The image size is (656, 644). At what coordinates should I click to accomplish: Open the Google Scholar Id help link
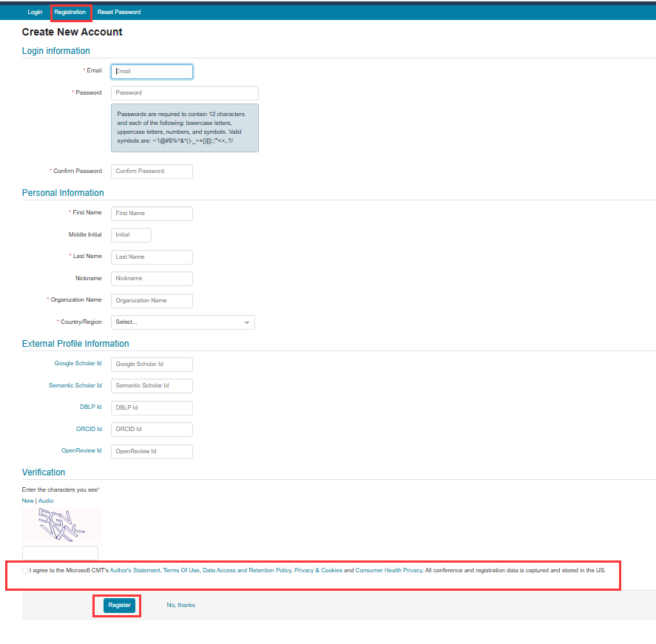(x=78, y=363)
